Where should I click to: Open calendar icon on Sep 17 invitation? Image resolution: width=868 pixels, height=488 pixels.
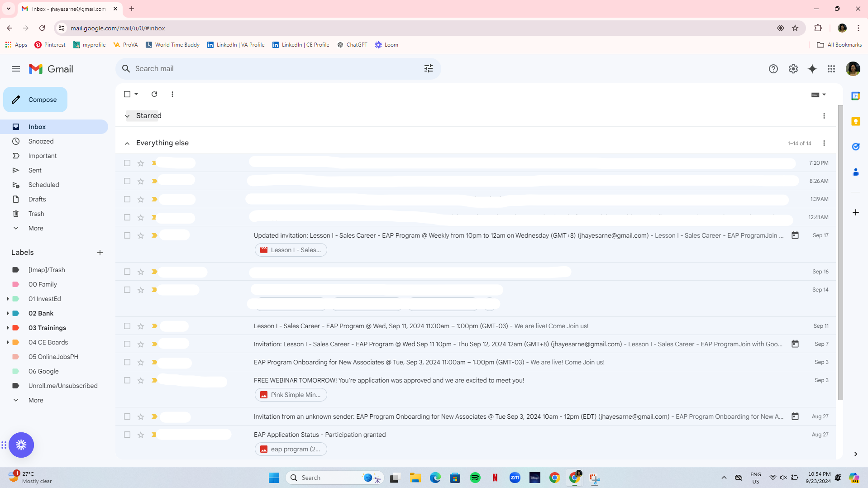[795, 235]
